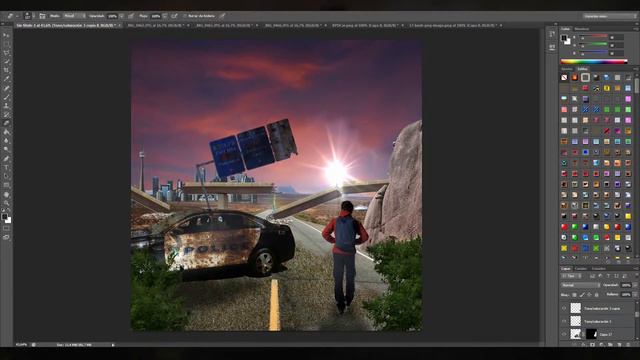
Task: Select the Lasso tool
Action: coord(7,53)
